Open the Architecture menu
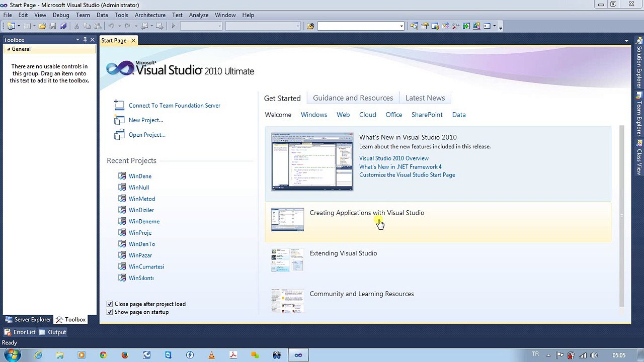The width and height of the screenshot is (644, 362). (x=150, y=15)
